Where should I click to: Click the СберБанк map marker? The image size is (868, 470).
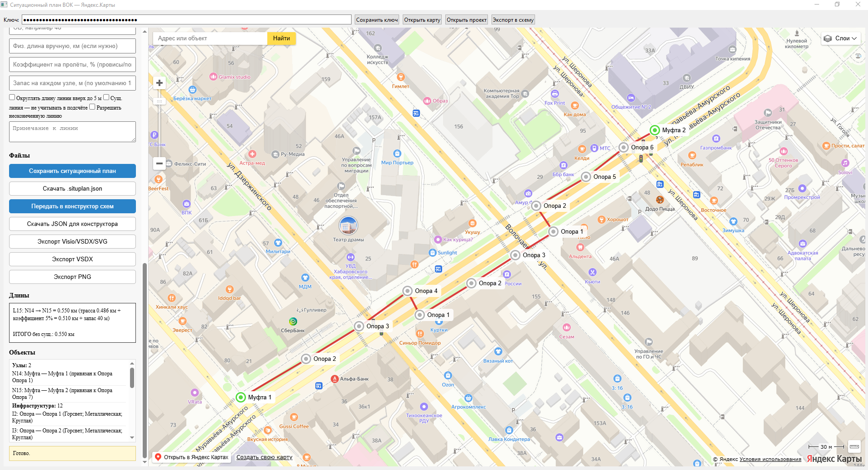[x=293, y=321]
